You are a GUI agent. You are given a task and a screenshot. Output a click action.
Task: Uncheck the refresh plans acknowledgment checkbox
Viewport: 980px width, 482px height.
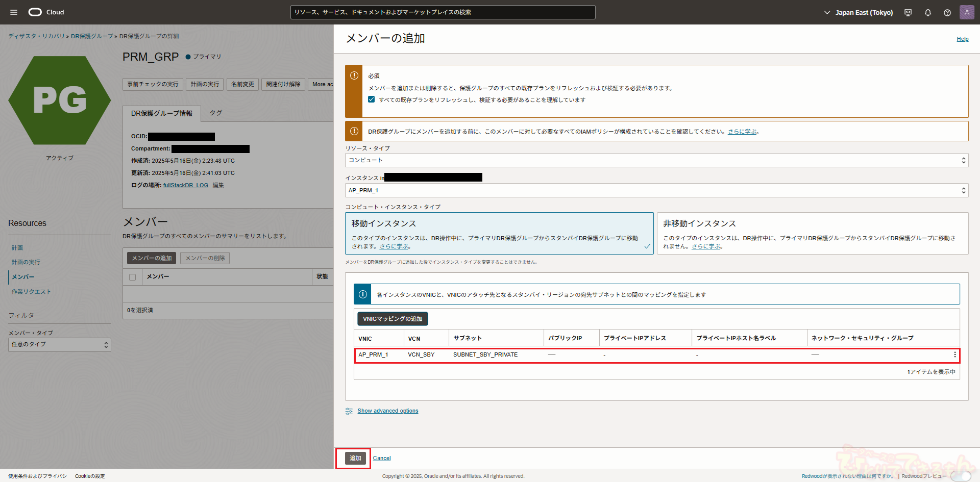click(x=372, y=99)
